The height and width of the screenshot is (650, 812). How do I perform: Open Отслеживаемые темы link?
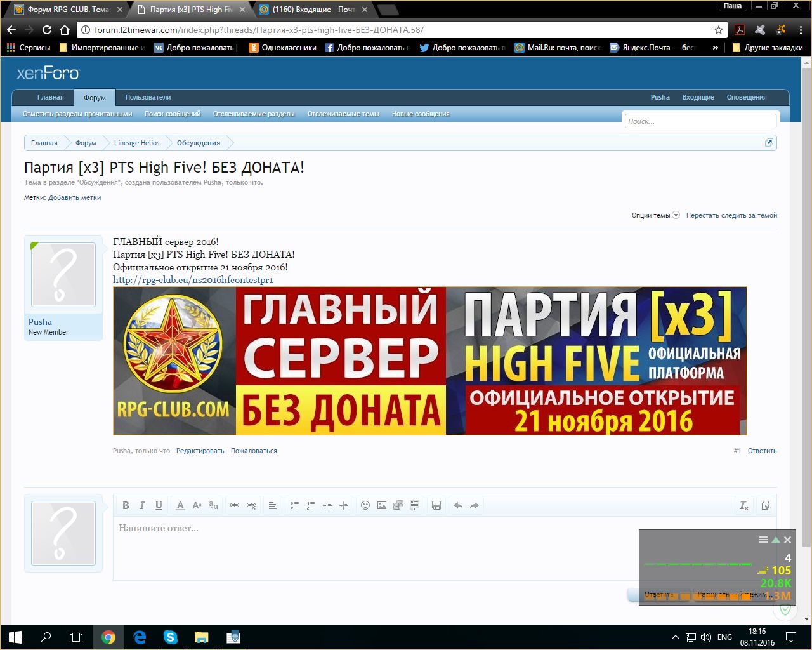(343, 114)
